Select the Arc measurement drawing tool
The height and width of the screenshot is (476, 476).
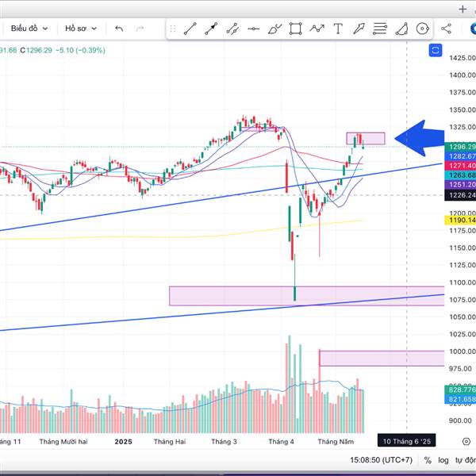tap(401, 29)
